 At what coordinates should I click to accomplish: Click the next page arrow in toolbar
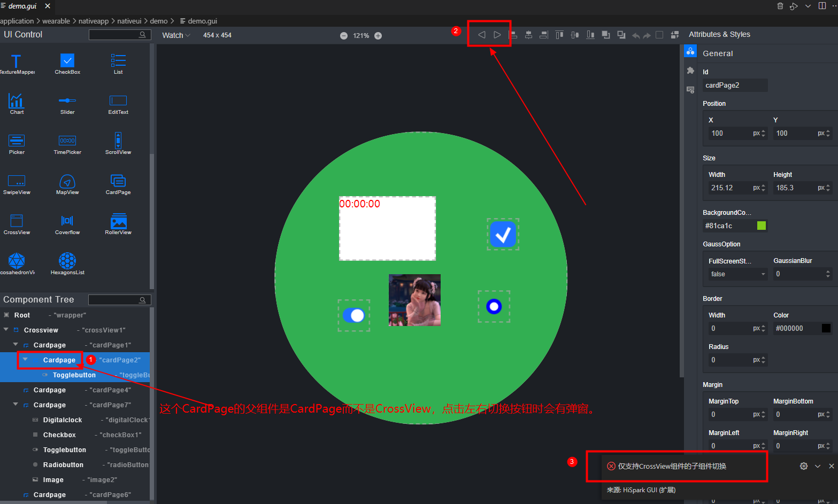pos(497,35)
